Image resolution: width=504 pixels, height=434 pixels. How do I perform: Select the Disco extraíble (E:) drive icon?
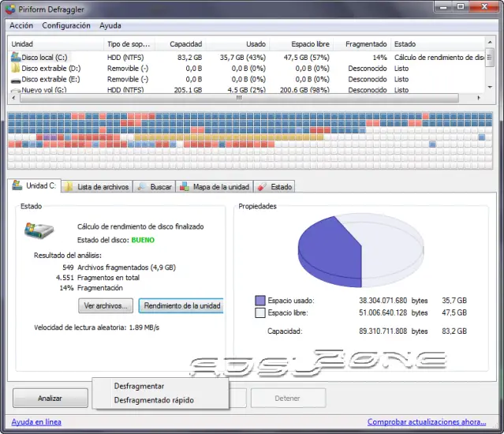[15, 80]
